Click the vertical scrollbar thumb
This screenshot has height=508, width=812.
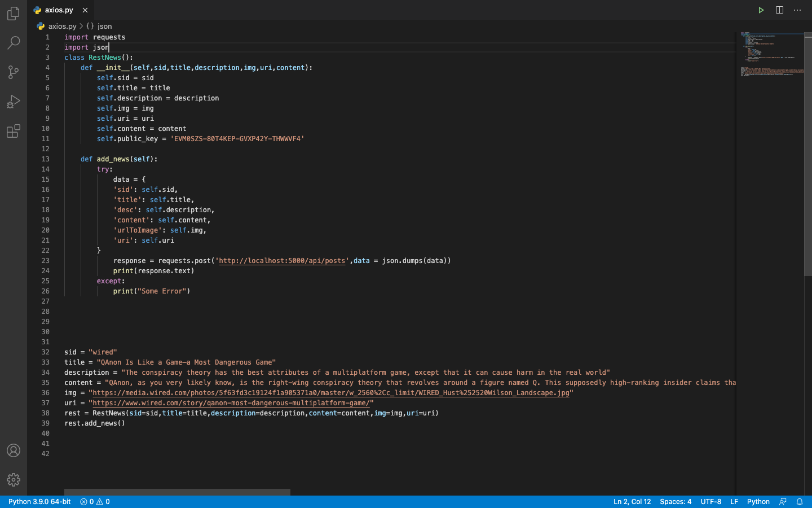[x=808, y=154]
